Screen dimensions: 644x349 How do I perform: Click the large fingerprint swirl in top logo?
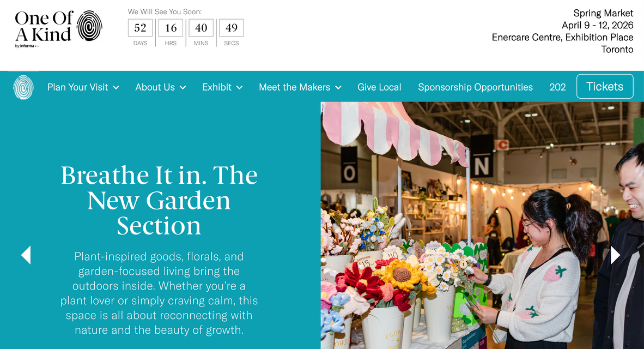[x=89, y=26]
